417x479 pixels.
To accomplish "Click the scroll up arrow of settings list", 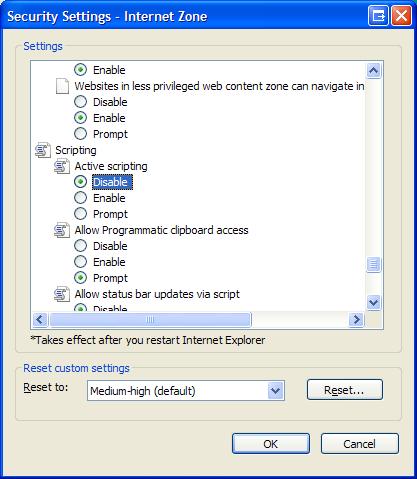I will tap(373, 70).
